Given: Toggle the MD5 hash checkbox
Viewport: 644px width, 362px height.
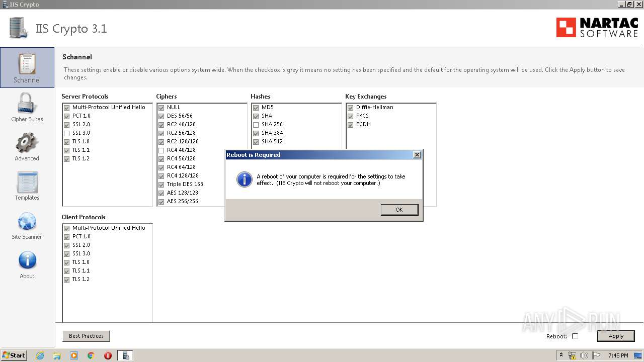Looking at the screenshot, I should (x=256, y=108).
